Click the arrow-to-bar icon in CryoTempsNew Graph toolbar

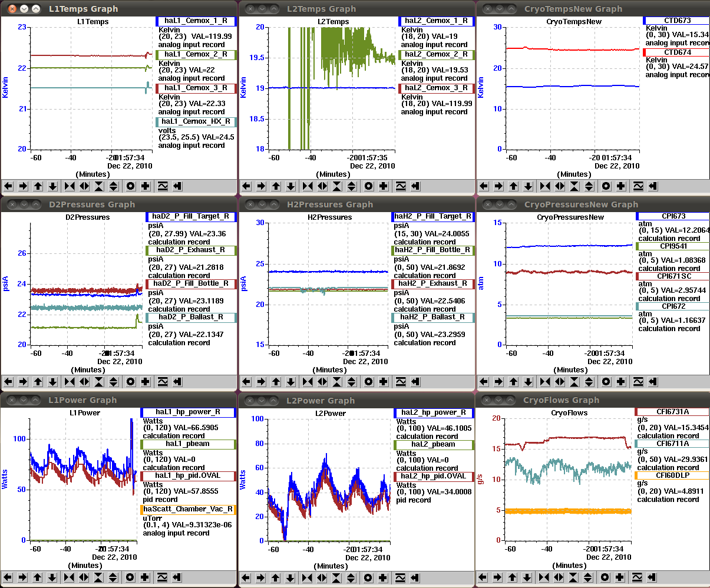coord(653,186)
